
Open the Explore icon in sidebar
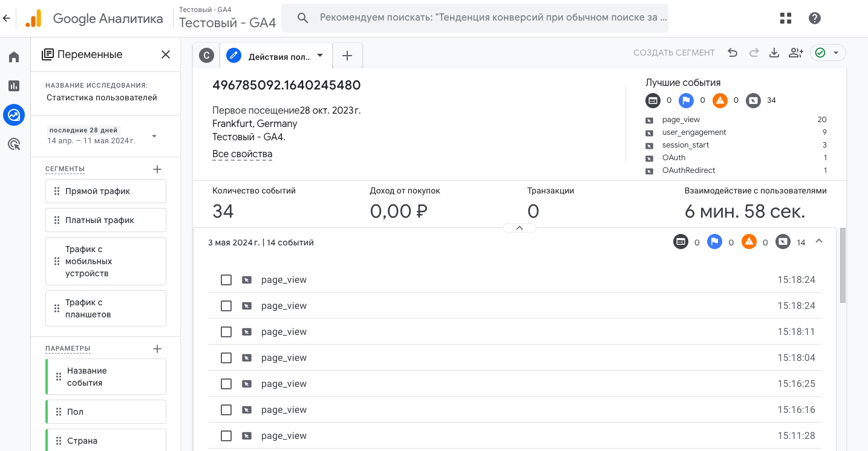click(14, 115)
